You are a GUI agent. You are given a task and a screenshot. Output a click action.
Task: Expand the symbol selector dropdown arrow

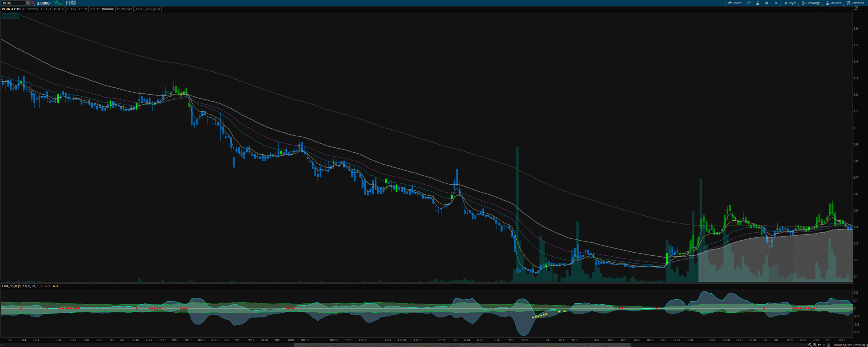(x=28, y=3)
